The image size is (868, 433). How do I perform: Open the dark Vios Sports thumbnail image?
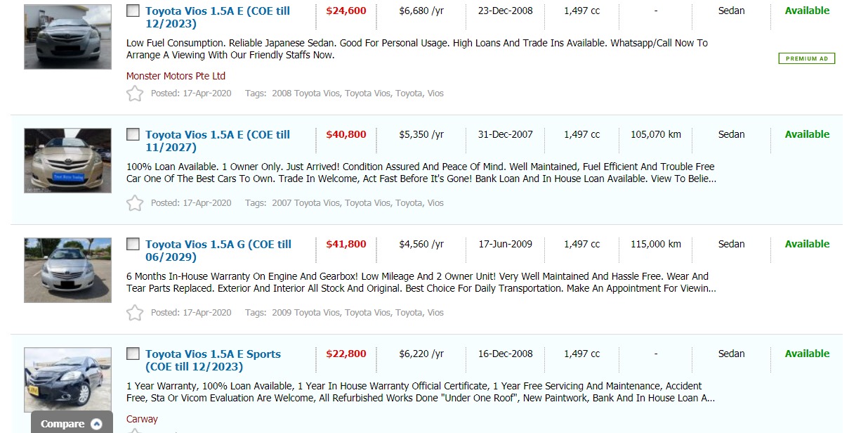click(x=67, y=380)
